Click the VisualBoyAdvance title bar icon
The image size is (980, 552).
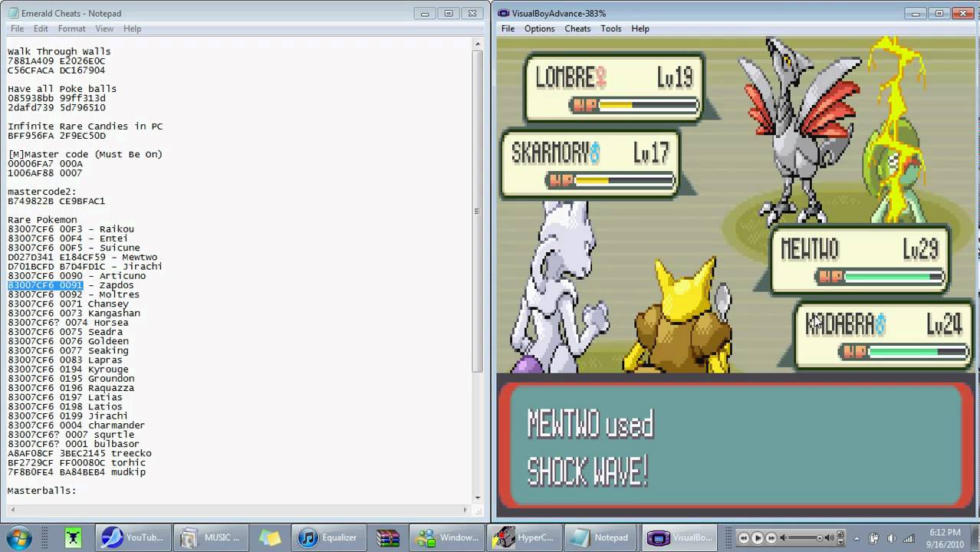pos(503,13)
